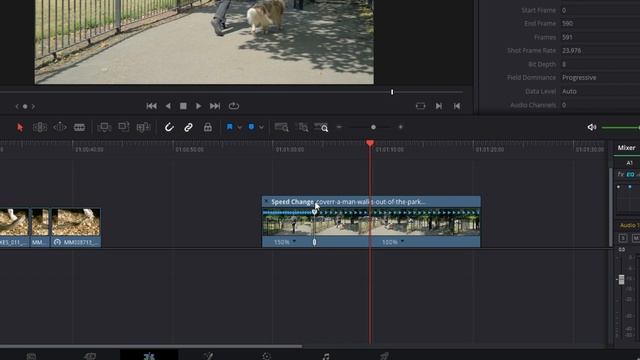The height and width of the screenshot is (360, 640).
Task: Adjust the green monitor volume slider
Action: (620, 128)
